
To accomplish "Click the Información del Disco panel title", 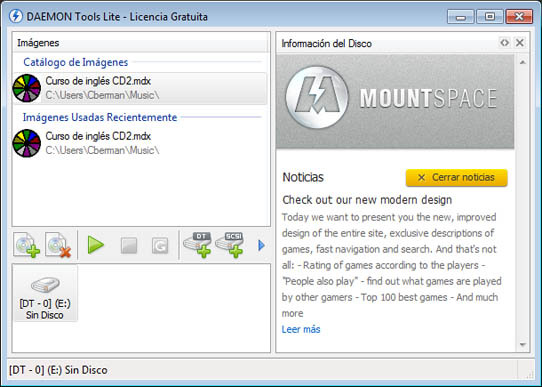I will (x=327, y=44).
